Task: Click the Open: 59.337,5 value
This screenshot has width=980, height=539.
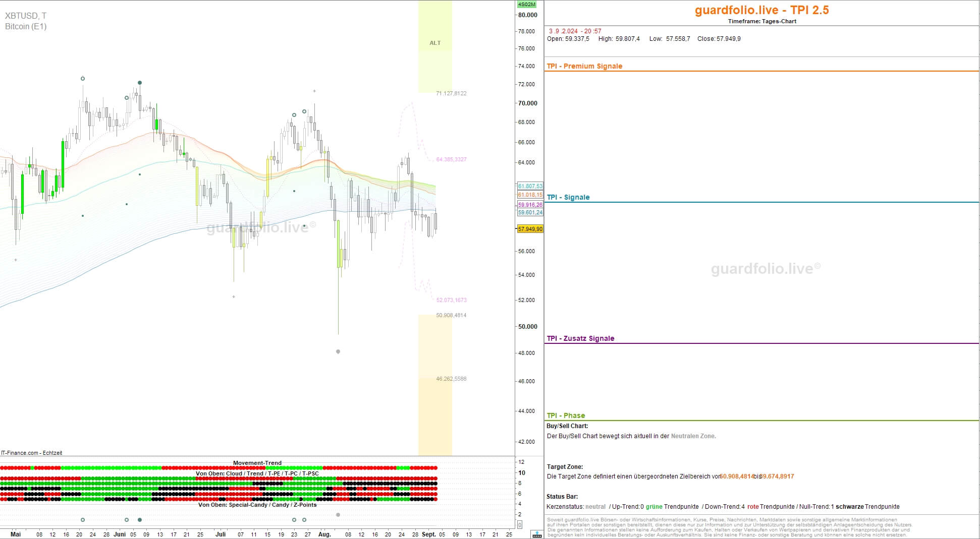Action: [x=568, y=39]
